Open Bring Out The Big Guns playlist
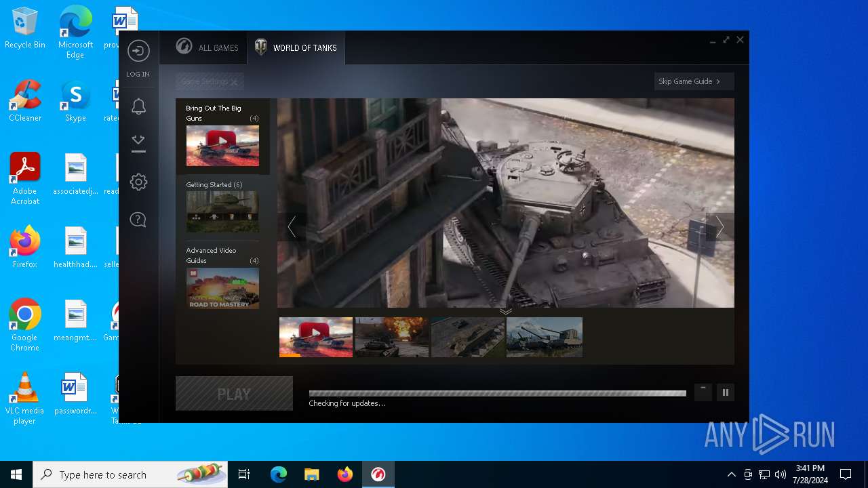This screenshot has height=488, width=868. pyautogui.click(x=222, y=136)
